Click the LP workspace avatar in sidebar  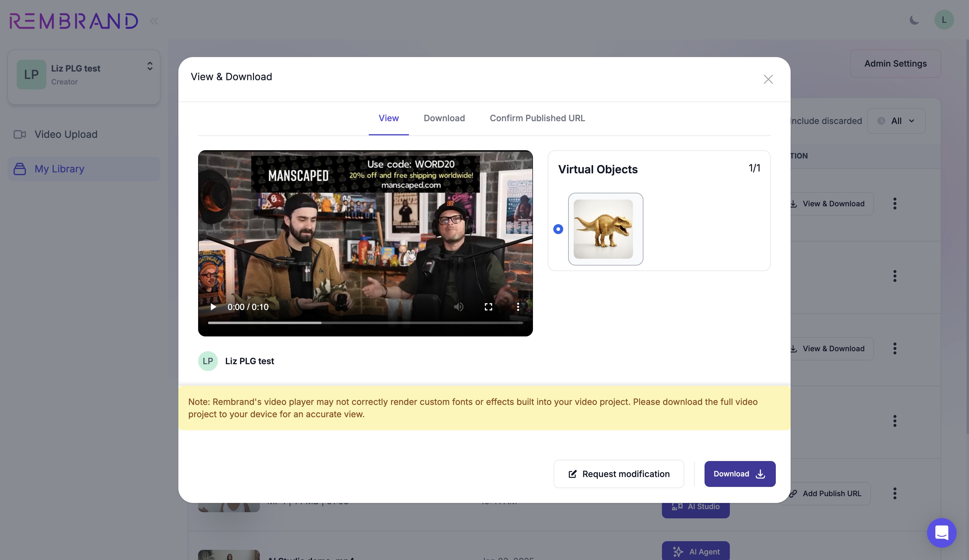[x=31, y=75]
